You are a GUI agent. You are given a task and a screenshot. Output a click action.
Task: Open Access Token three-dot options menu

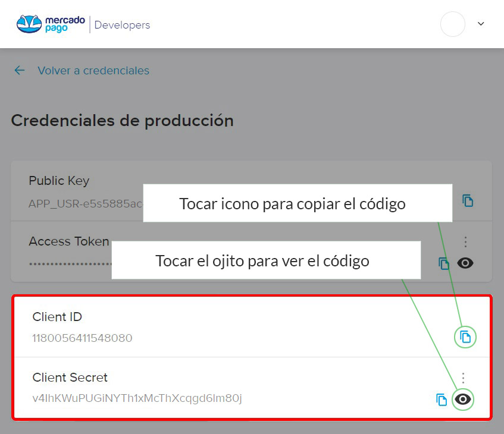(x=465, y=241)
